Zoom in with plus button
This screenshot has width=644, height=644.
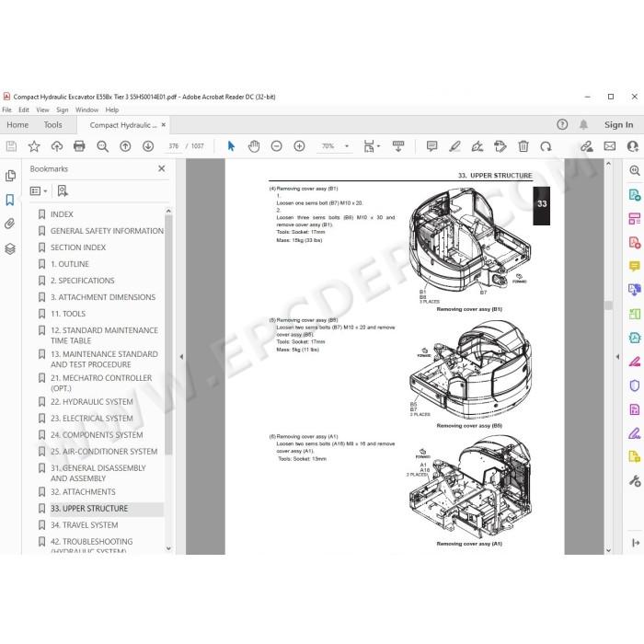point(299,146)
